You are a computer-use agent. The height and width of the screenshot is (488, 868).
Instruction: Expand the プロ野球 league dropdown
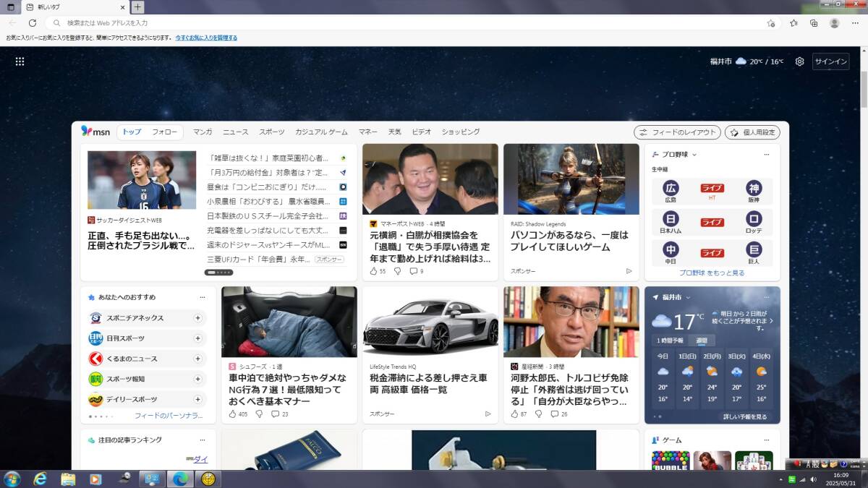click(x=694, y=155)
